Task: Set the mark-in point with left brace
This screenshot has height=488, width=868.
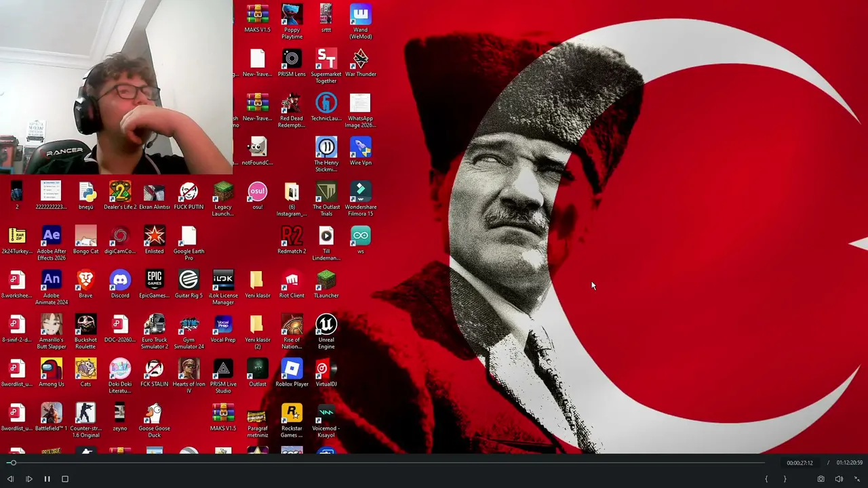Action: pyautogui.click(x=766, y=479)
